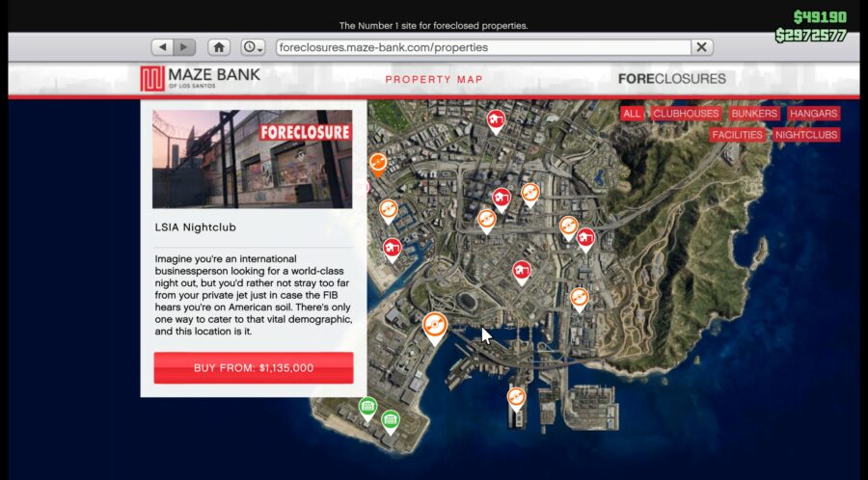
Task: Filter the map by Bunkers
Action: 754,114
